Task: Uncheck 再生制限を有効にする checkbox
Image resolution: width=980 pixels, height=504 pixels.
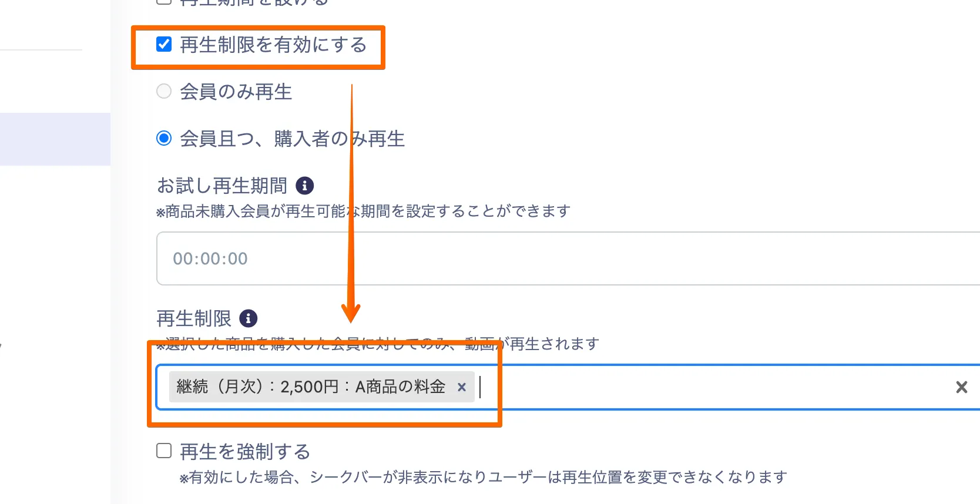Action: pos(164,45)
